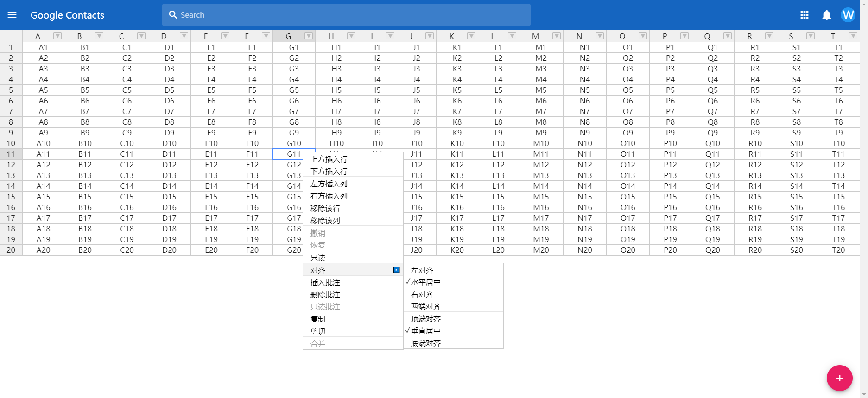The width and height of the screenshot is (868, 398).
Task: Focus the Search input field
Action: [x=346, y=15]
